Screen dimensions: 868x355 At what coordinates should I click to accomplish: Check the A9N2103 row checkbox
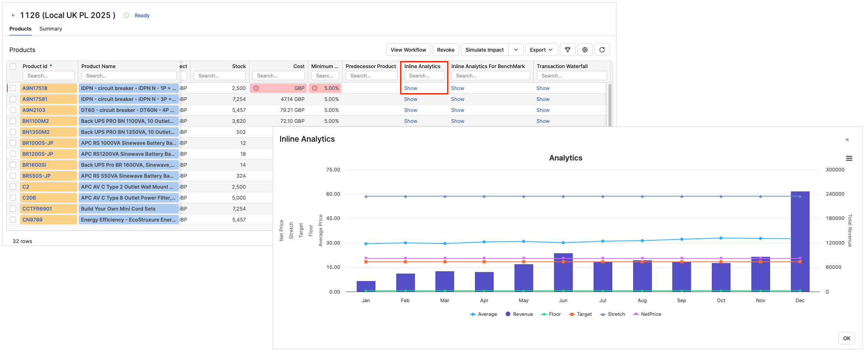[x=13, y=110]
